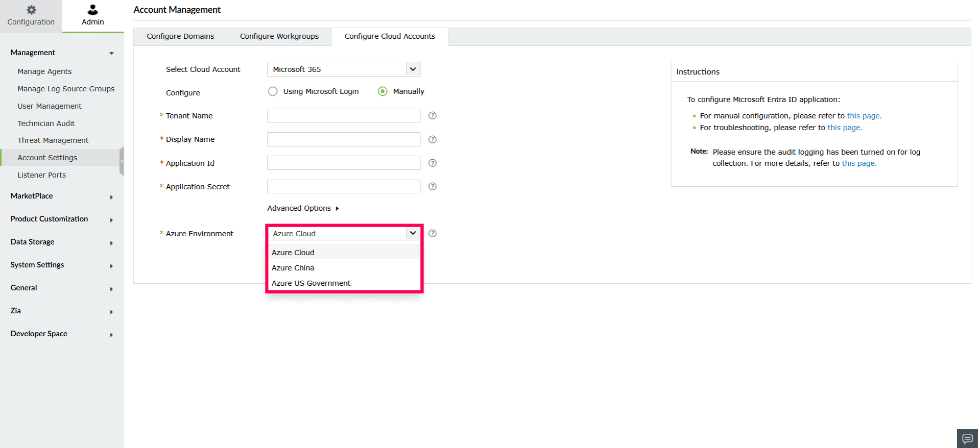
Task: Click help icon beside Display Name
Action: point(433,139)
